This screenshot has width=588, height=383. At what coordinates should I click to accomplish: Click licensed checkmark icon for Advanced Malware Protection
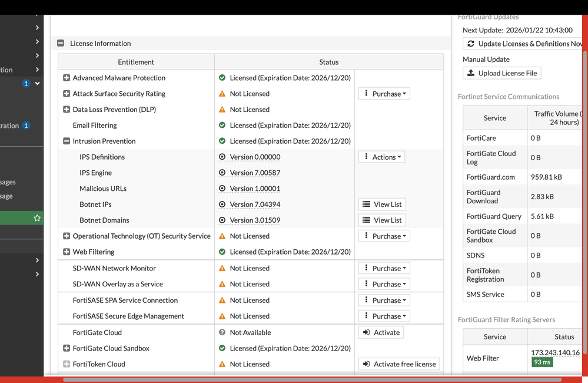tap(222, 78)
